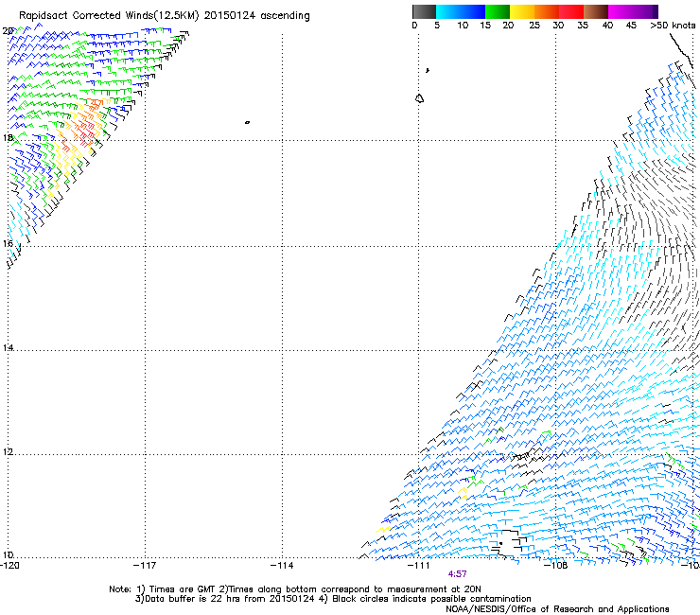
Task: Click the NOAA/NESDIS credit line
Action: click(557, 609)
